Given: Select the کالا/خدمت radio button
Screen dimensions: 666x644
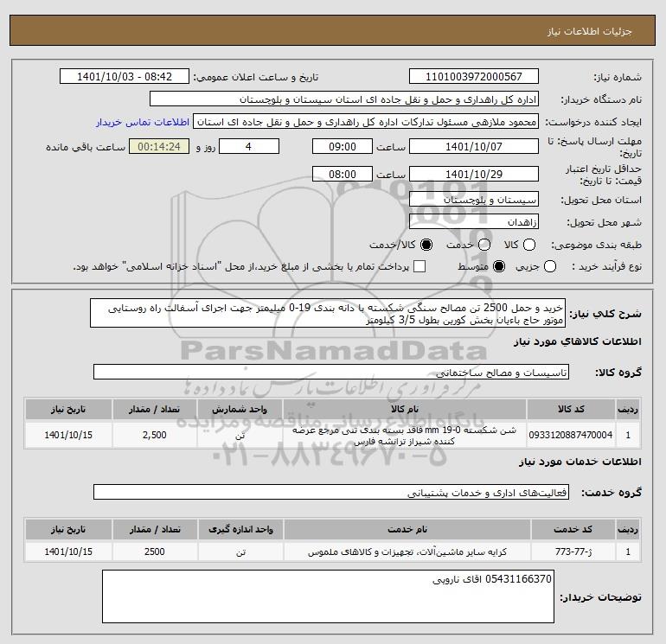Looking at the screenshot, I should click(x=426, y=245).
